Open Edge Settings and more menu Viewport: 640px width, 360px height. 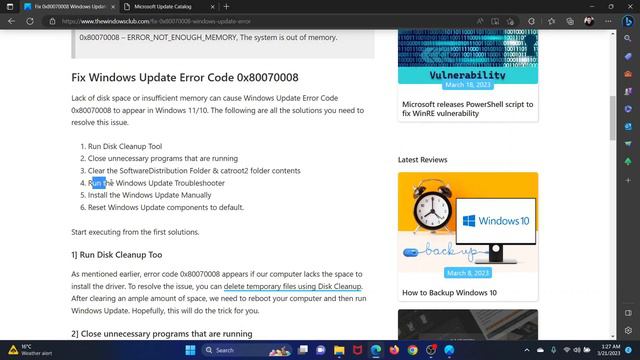(608, 21)
